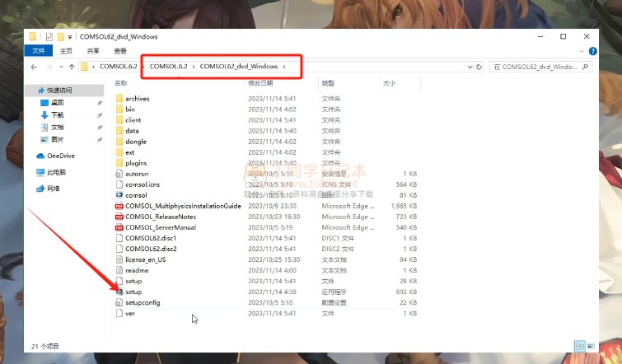Select the client folder icon
The height and width of the screenshot is (364, 622).
coord(119,119)
